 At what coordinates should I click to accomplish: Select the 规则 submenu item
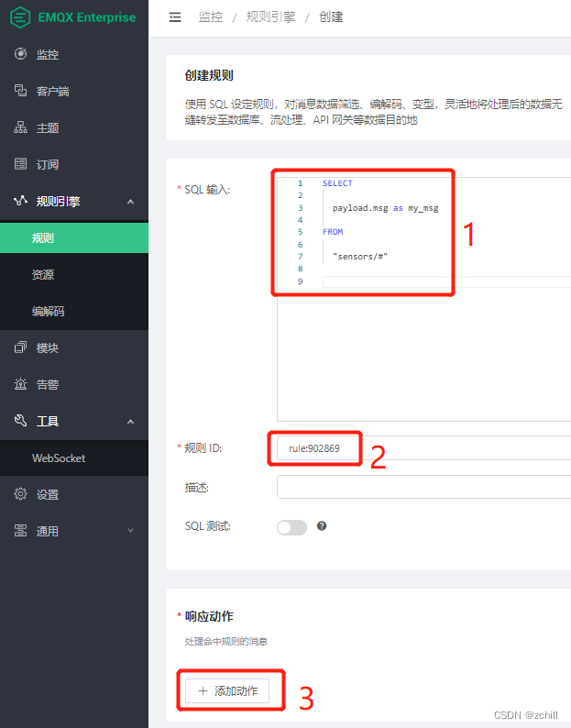tap(74, 237)
